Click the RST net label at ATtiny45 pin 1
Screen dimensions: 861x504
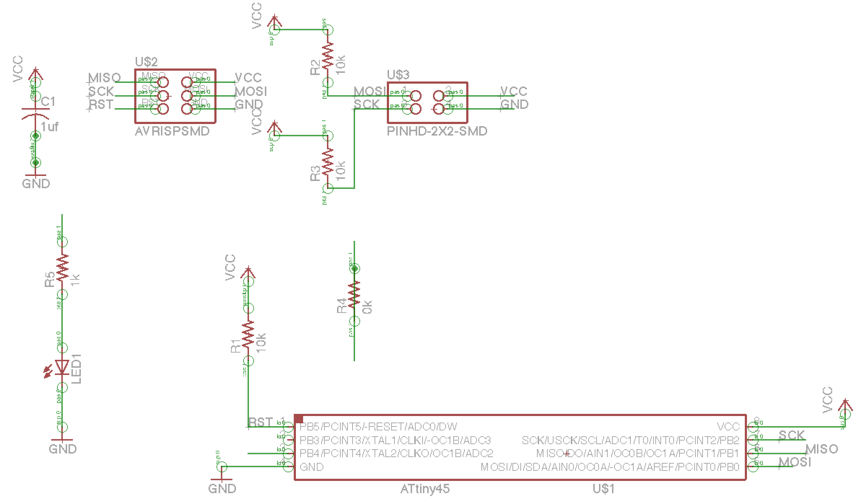coord(261,422)
